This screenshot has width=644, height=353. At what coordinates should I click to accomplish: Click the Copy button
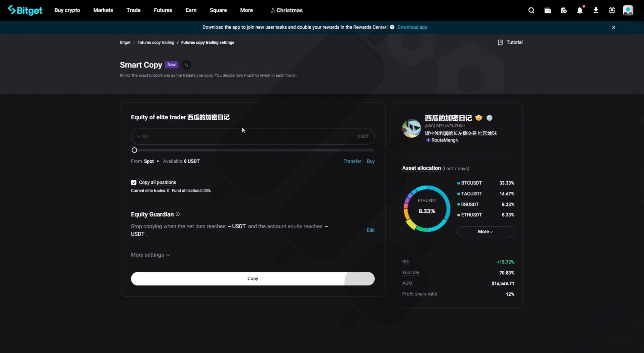(x=253, y=278)
